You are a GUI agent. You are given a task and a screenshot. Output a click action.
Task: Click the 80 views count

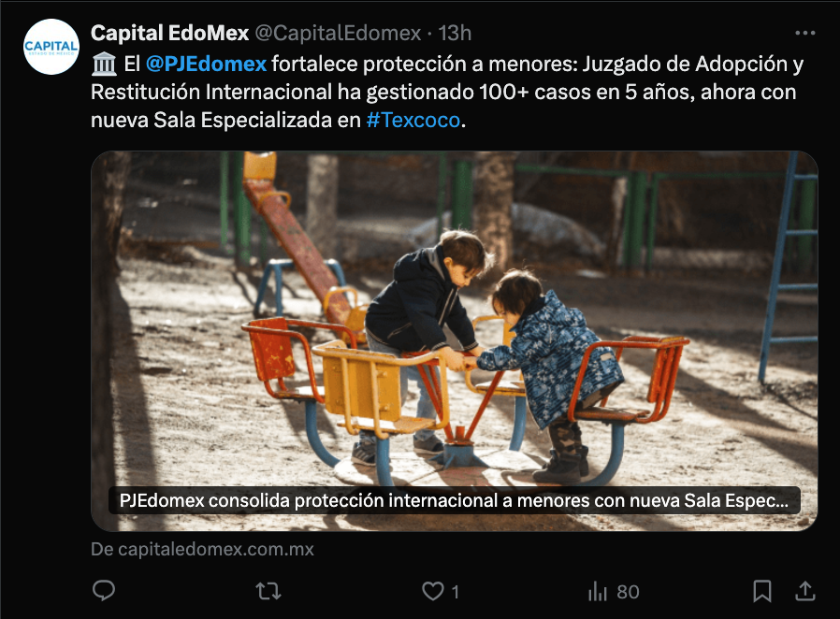click(x=628, y=592)
